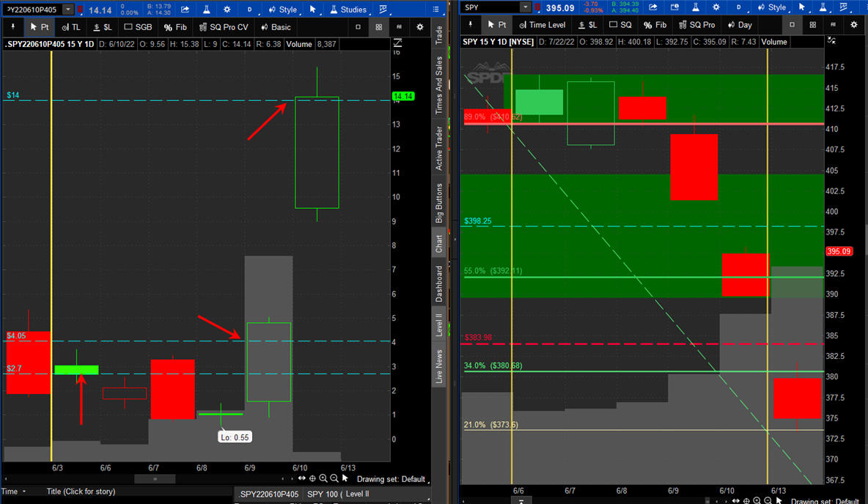Viewport: 868px width, 504px height.
Task: Select Pt pointer tool in left toolbar
Action: [40, 26]
